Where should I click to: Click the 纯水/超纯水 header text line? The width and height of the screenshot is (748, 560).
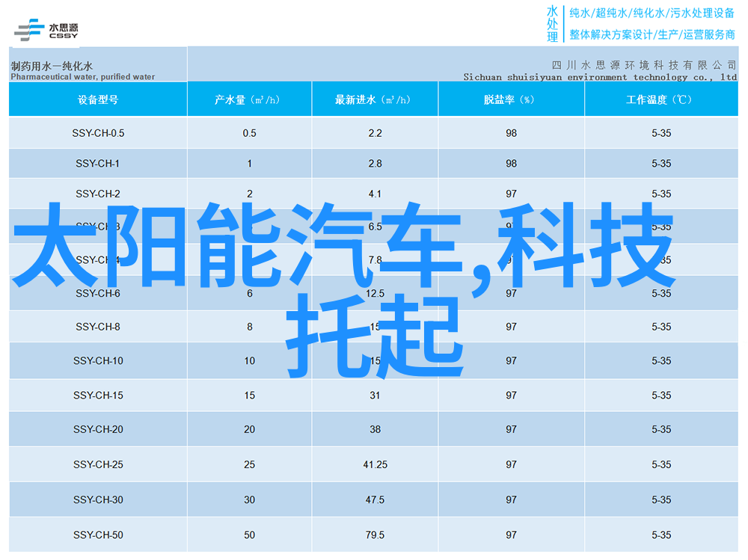[x=652, y=13]
